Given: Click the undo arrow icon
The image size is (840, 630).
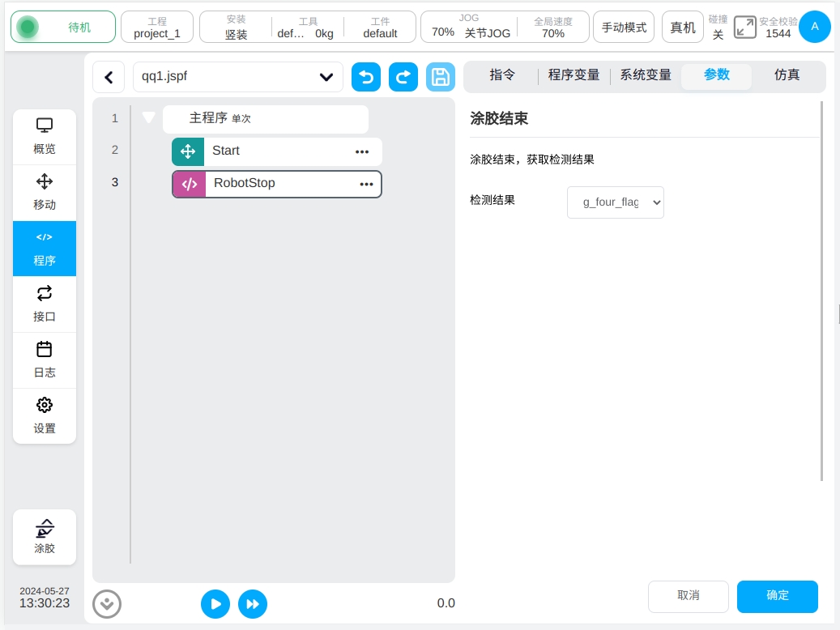Looking at the screenshot, I should coord(366,77).
